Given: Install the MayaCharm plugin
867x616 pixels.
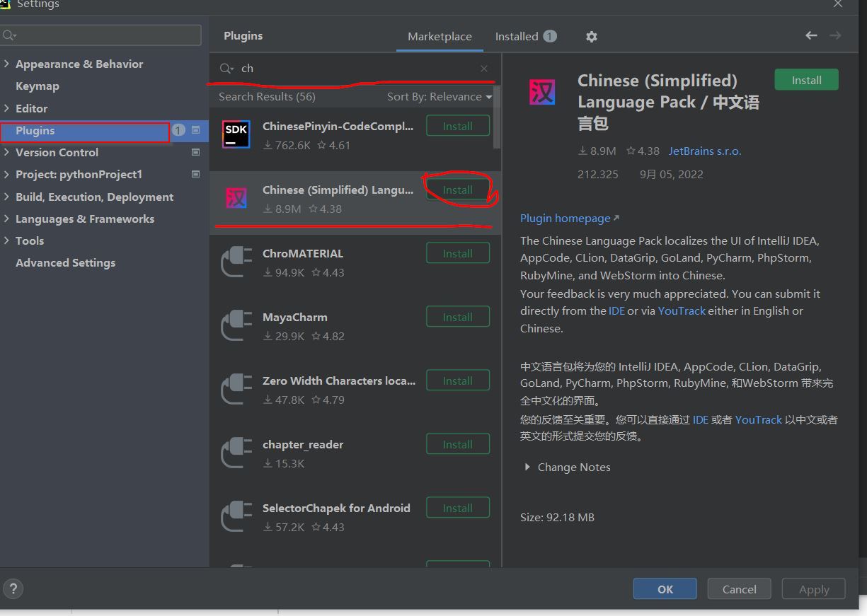Looking at the screenshot, I should click(458, 317).
